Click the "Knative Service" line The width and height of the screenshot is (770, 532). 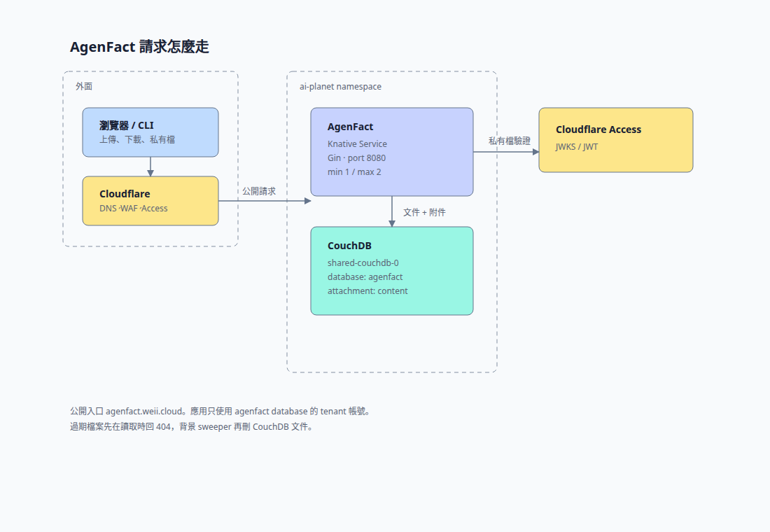357,144
